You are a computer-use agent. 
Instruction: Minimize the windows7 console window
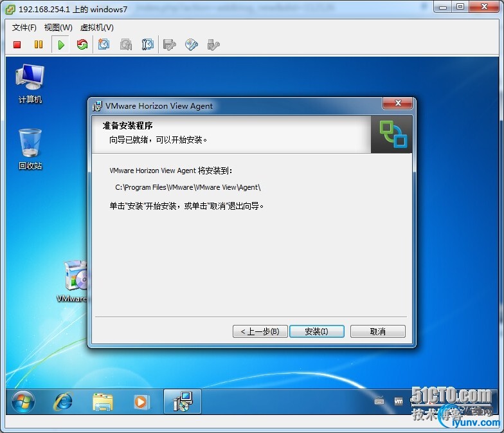tap(443, 6)
